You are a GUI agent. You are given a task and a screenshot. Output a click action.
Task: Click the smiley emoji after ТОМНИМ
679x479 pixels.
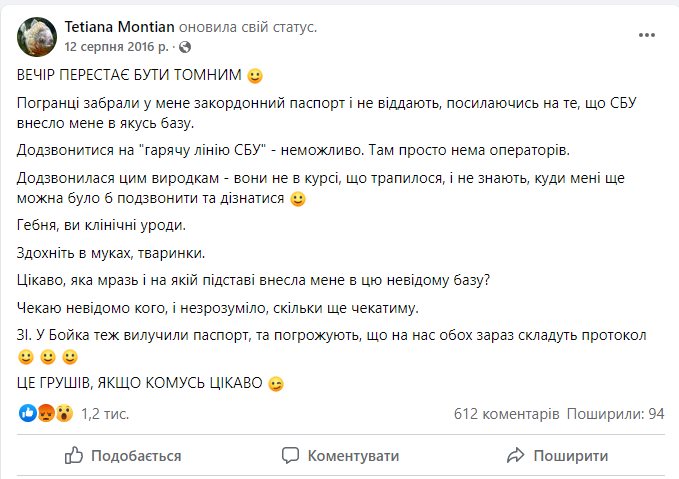coord(256,77)
